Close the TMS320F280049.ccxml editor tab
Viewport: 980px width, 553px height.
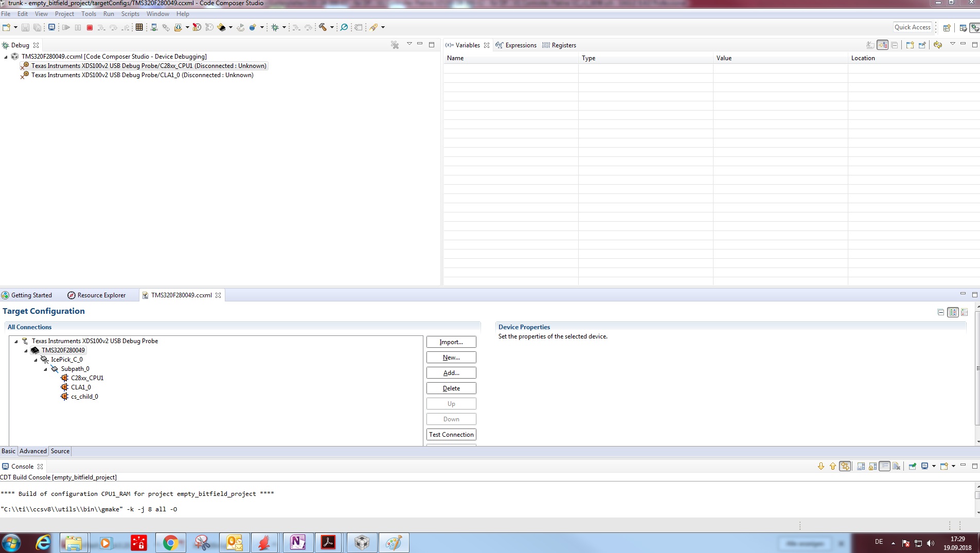pyautogui.click(x=218, y=295)
